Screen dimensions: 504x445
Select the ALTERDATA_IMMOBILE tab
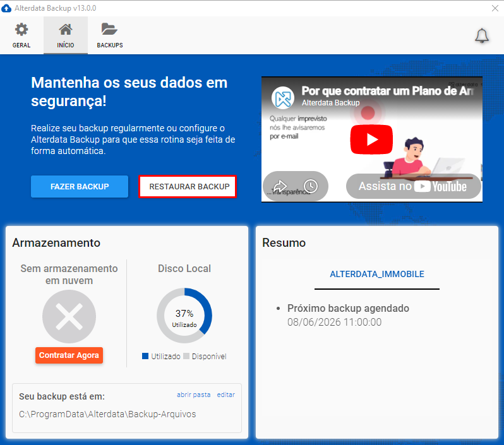tap(376, 274)
